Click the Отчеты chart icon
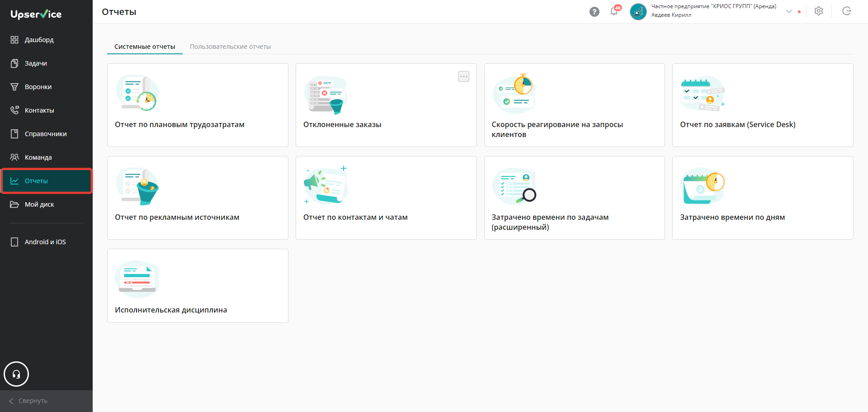This screenshot has width=868, height=412. tap(14, 181)
